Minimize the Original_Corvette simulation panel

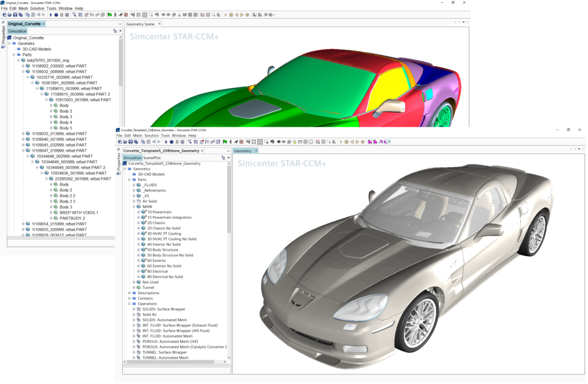point(119,24)
